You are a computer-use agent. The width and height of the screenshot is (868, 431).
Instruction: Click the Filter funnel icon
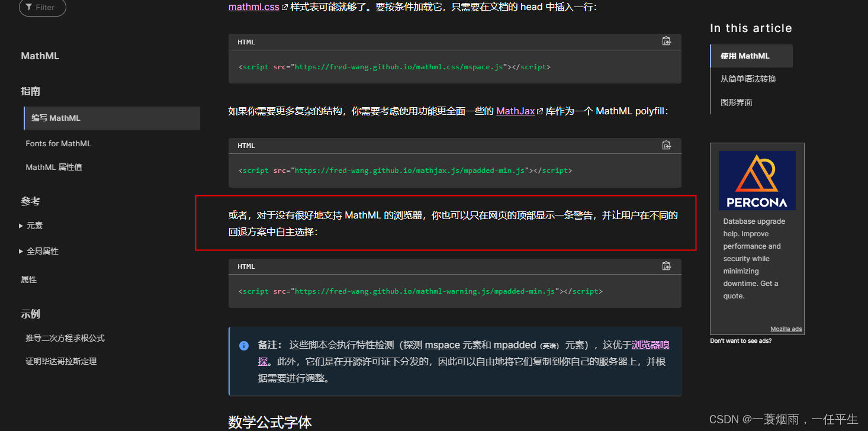[29, 7]
